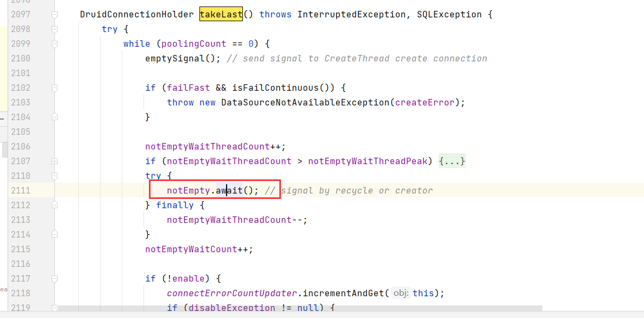Click the editor horizontal scrollbar thumb

pos(300,308)
